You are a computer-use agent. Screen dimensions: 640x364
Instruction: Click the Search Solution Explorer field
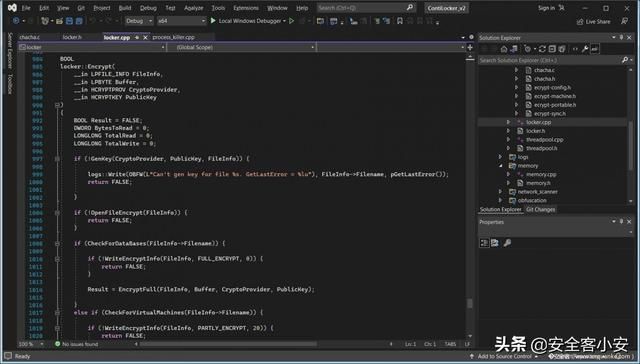click(x=550, y=60)
